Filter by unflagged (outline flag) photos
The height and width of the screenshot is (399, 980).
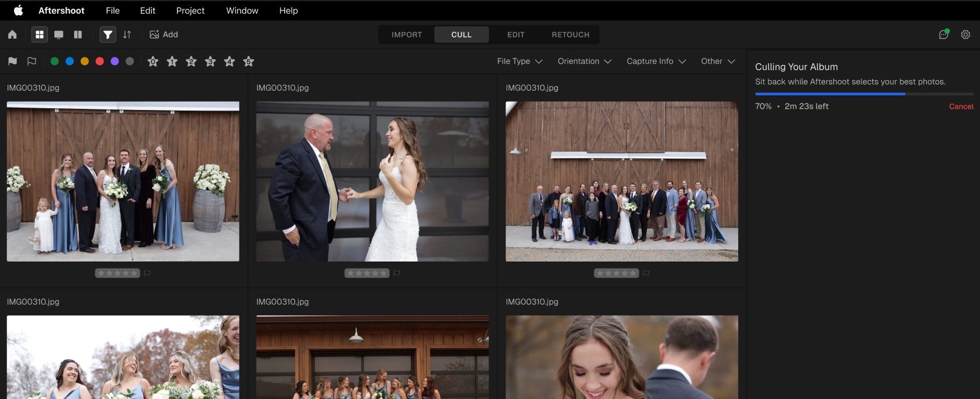point(32,61)
